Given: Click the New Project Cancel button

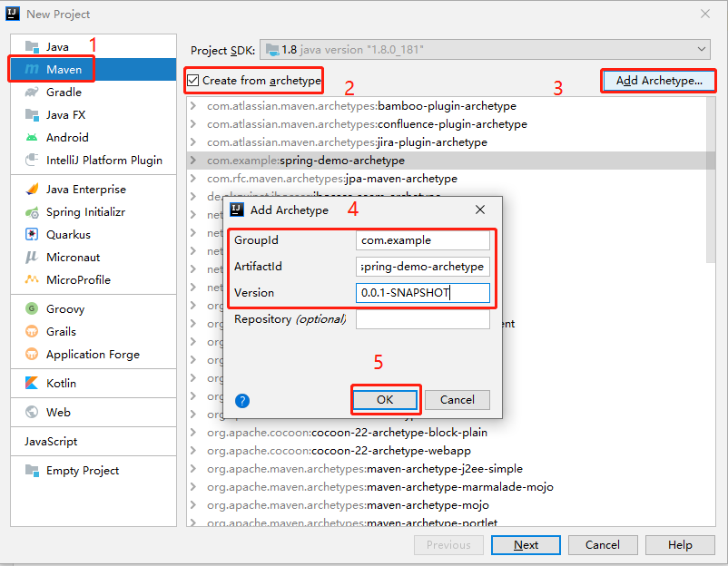Looking at the screenshot, I should point(603,545).
